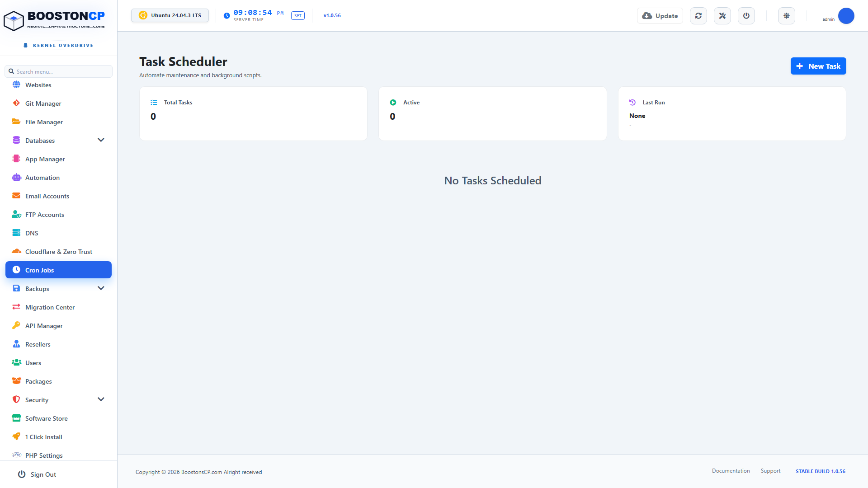Expand the Databases submenu chevron

coord(101,140)
